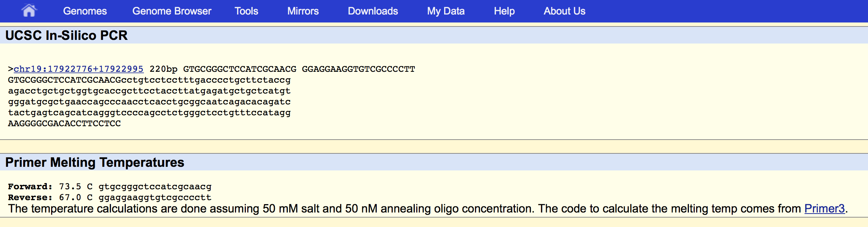The height and width of the screenshot is (227, 868).
Task: Click the Primer Melting Temperatures heading
Action: [x=95, y=162]
